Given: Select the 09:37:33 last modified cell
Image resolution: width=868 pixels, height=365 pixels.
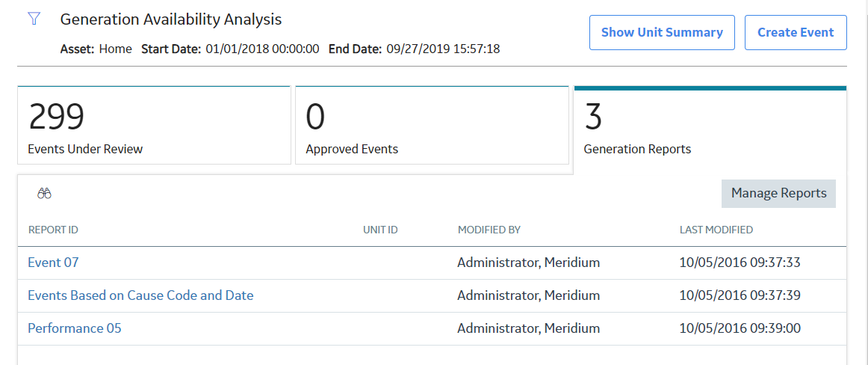Looking at the screenshot, I should pyautogui.click(x=740, y=263).
